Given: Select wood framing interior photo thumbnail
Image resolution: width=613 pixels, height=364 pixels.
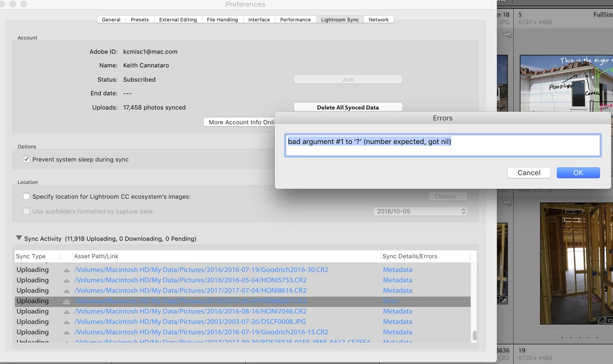Looking at the screenshot, I should click(576, 263).
